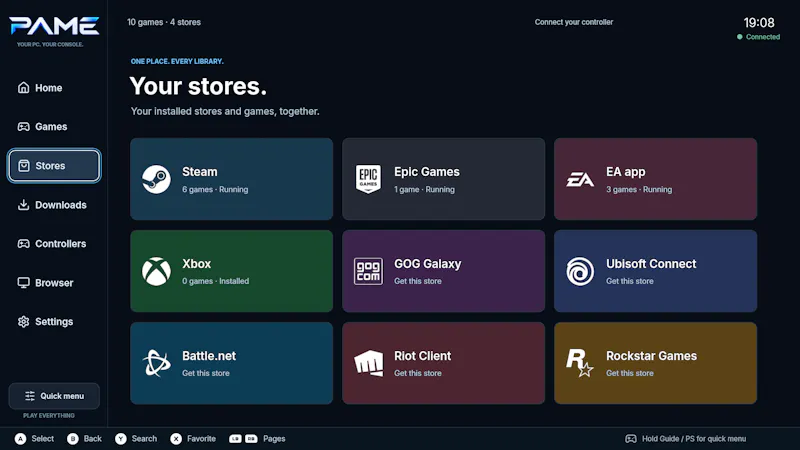Click '3 games · Running' under EA app
Screen dimensions: 800x450
(x=639, y=189)
